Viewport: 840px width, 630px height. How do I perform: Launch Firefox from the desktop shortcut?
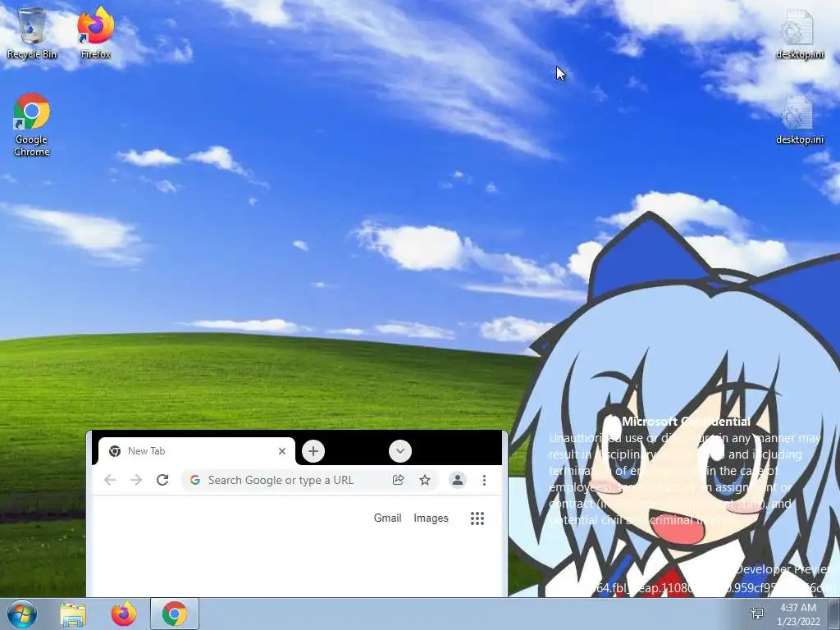95,32
